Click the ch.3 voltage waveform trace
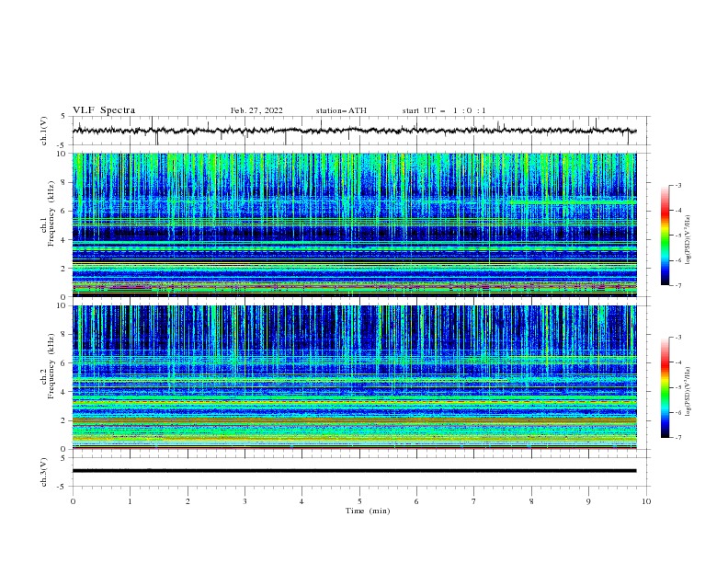The height and width of the screenshot is (563, 728). pos(354,471)
